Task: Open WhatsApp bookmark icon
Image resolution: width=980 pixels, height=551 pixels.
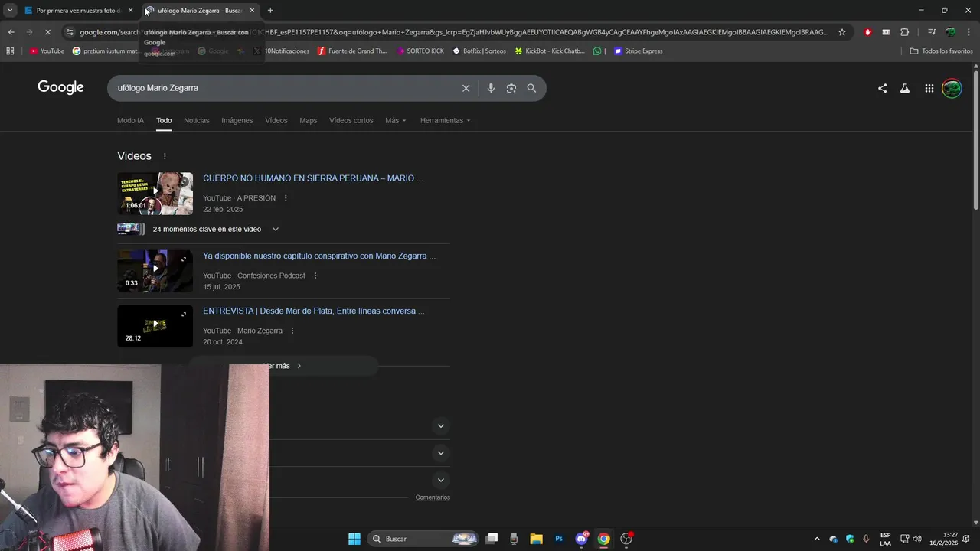Action: click(x=597, y=51)
